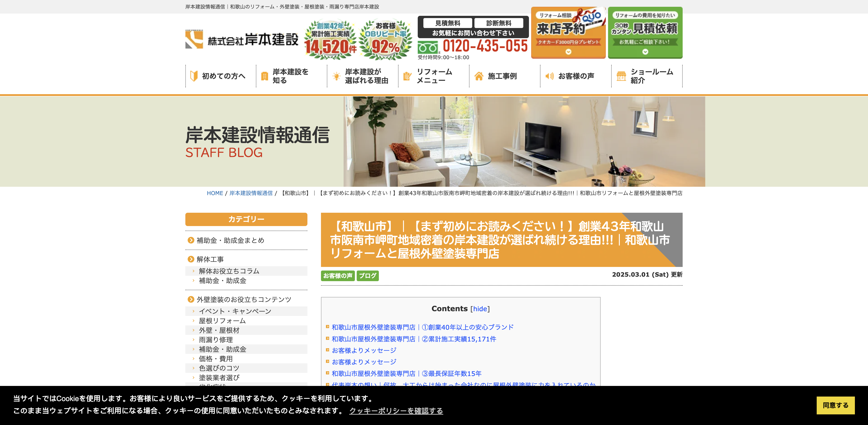Click the down-arrow circle on 来店予約 banner
The height and width of the screenshot is (425, 868).
[568, 52]
